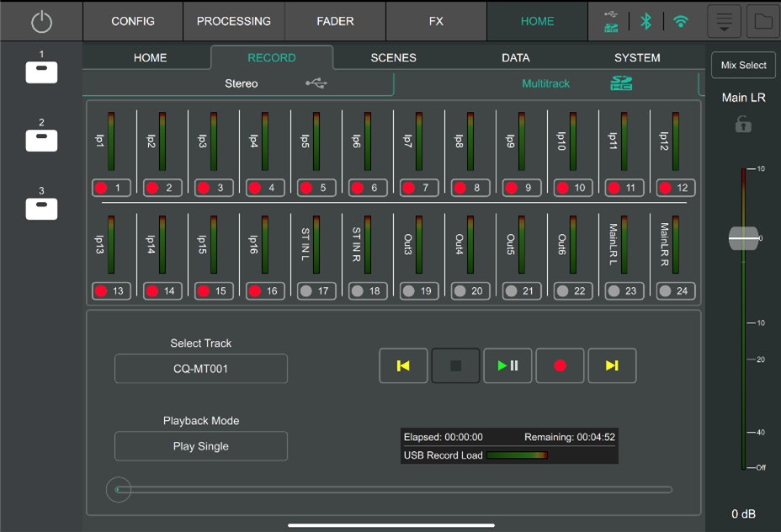Click the Remaining time readout
This screenshot has height=532, width=781.
click(x=569, y=437)
